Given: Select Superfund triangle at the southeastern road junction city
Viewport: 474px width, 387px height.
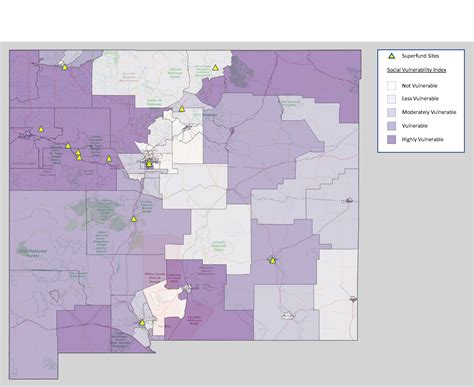Looking at the screenshot, I should tap(273, 260).
